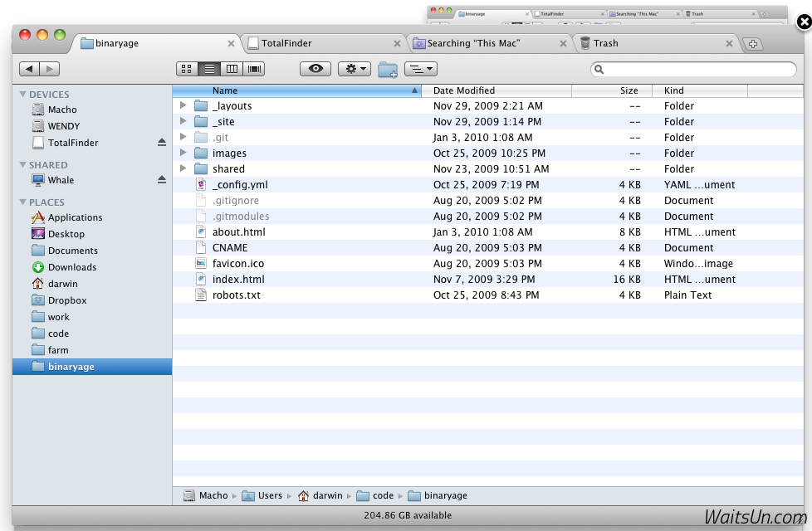Expand the _layouts folder
The height and width of the screenshot is (531, 812).
[x=183, y=106]
